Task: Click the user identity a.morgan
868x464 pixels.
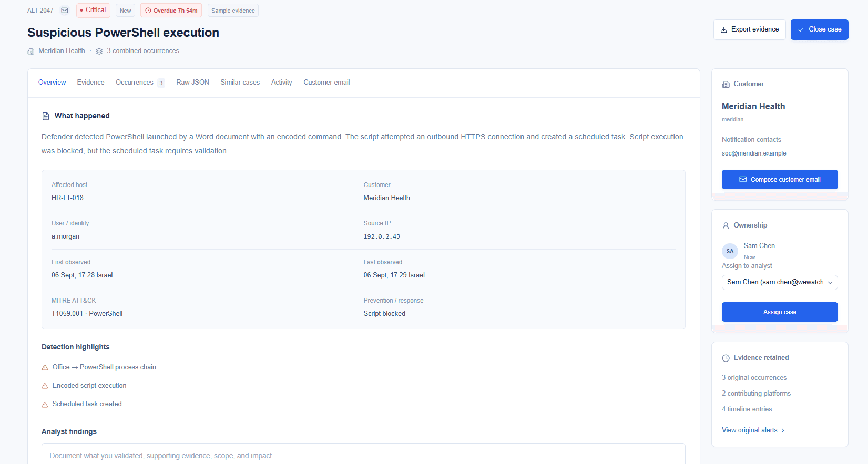Action: coord(65,236)
